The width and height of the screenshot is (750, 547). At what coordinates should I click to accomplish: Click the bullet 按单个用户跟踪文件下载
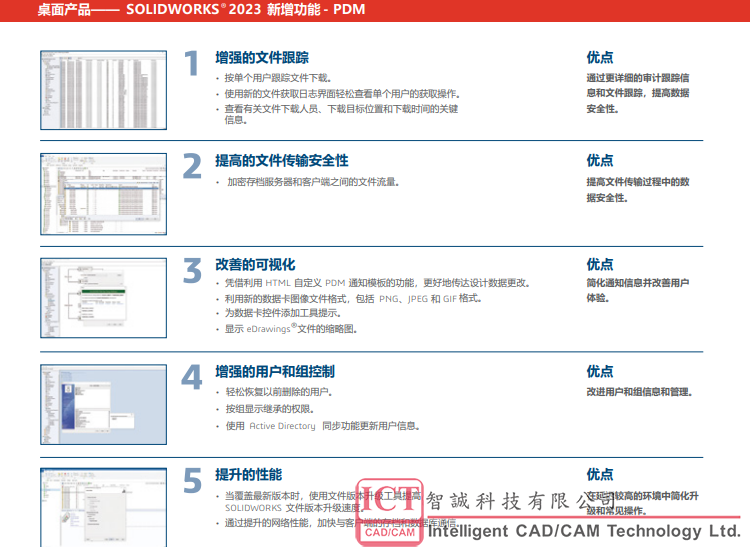(278, 78)
